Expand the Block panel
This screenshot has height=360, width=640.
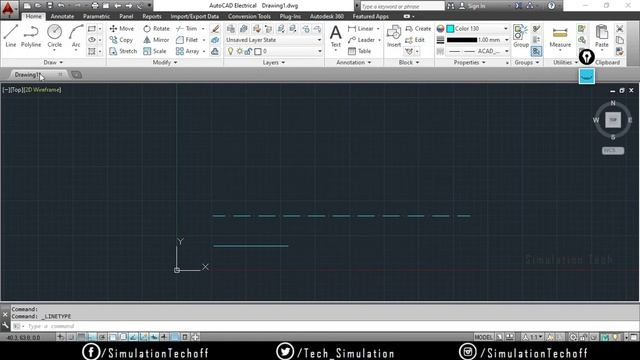[x=409, y=62]
